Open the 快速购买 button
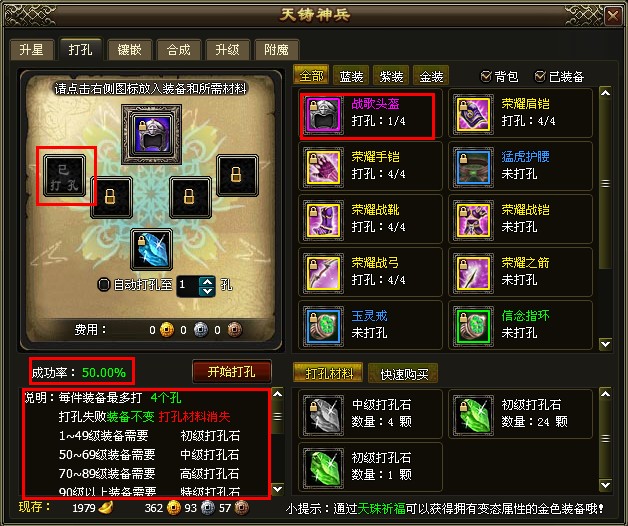This screenshot has width=628, height=526. 404,374
